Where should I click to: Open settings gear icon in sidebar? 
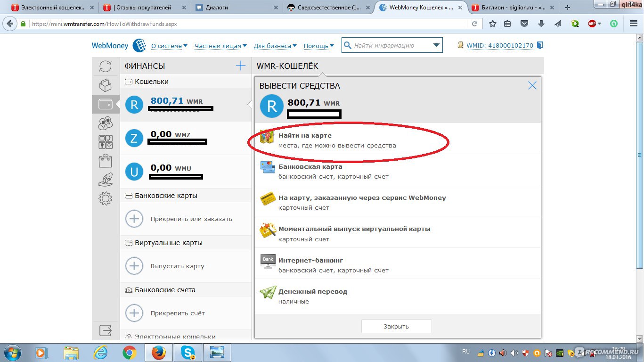106,198
